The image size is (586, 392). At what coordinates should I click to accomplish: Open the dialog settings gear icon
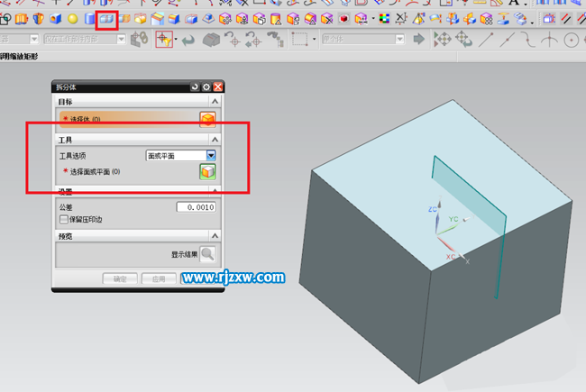pyautogui.click(x=206, y=87)
